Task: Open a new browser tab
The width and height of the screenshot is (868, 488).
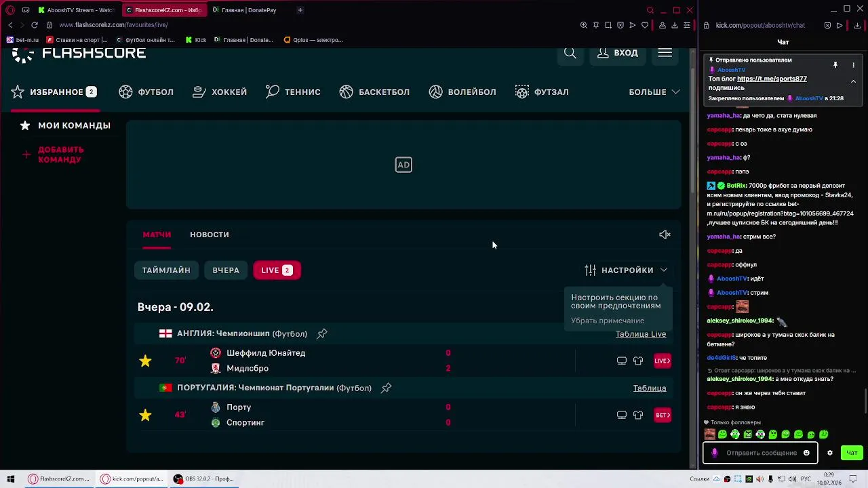Action: click(x=300, y=10)
